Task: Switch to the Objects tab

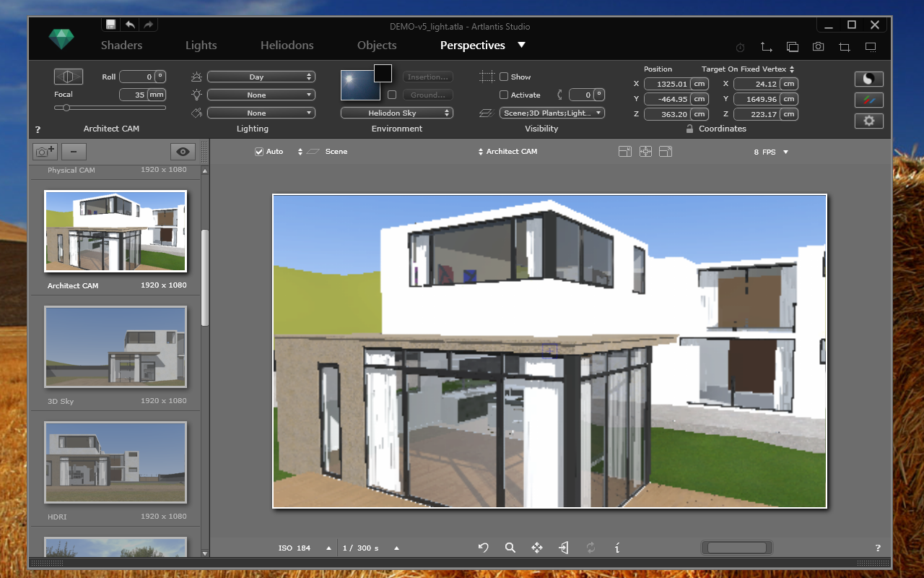Action: coord(377,45)
